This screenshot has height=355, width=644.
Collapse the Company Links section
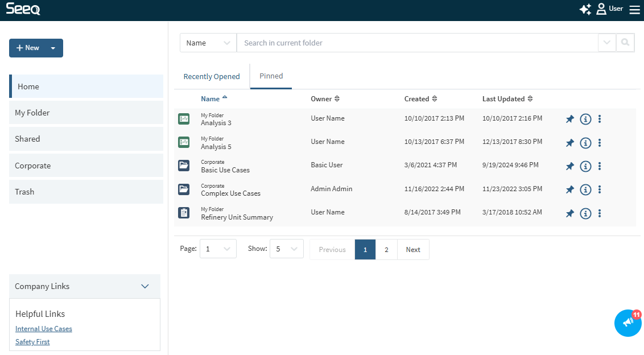[x=145, y=286]
